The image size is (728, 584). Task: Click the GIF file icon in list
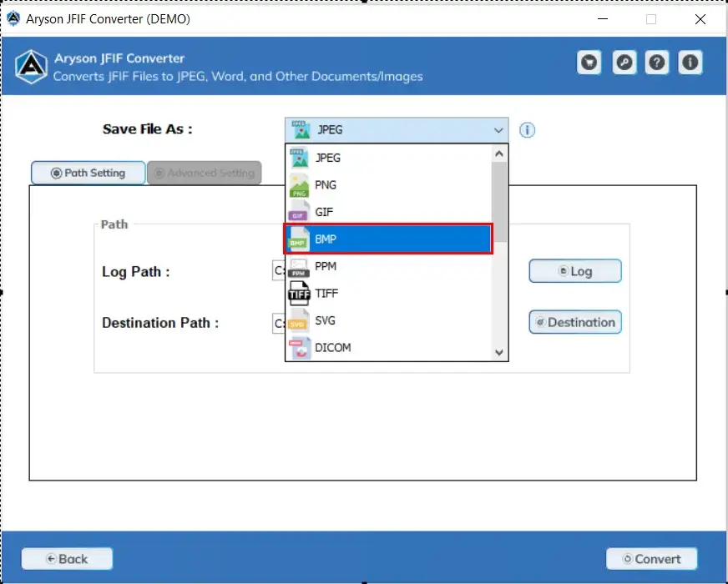point(300,212)
